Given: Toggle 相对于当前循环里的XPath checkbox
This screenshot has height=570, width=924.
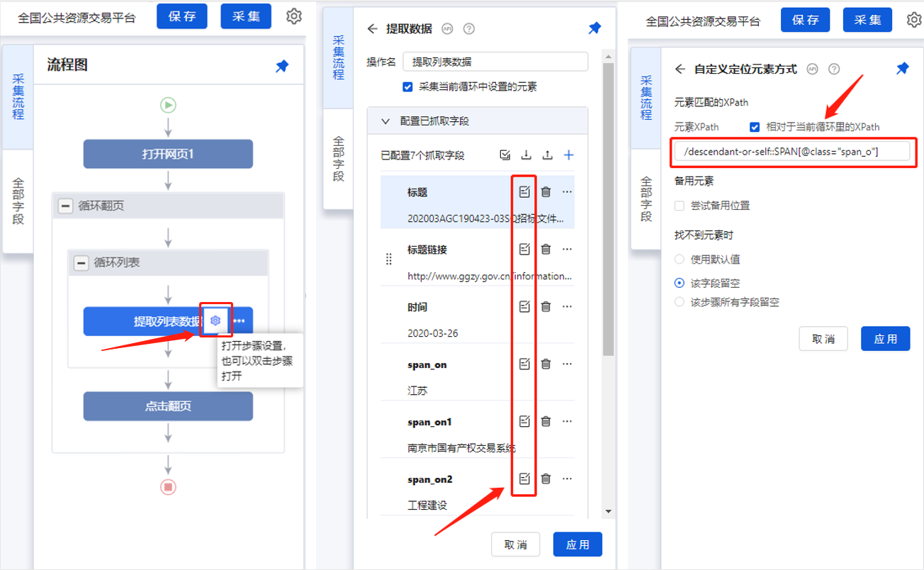Looking at the screenshot, I should point(755,127).
